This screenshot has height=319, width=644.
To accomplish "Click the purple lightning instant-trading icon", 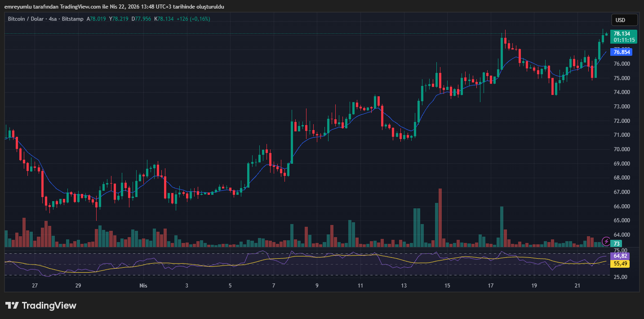I will pos(606,242).
